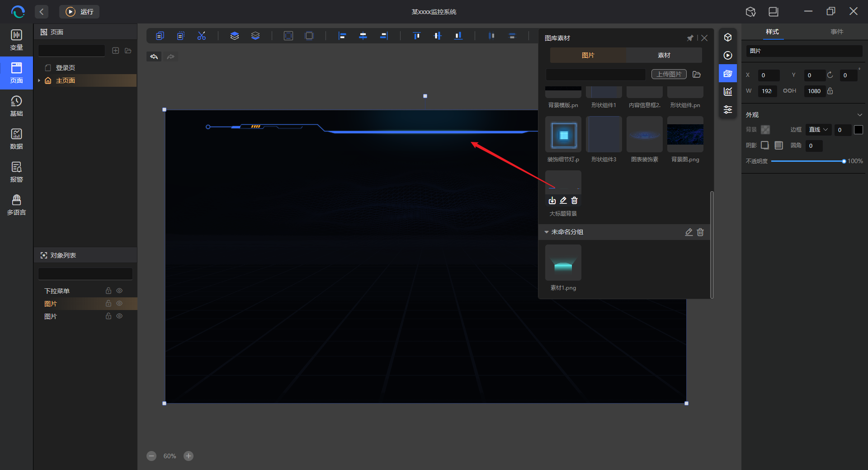Distribute objects vertically
Screen dimensions: 868x470
click(x=512, y=36)
